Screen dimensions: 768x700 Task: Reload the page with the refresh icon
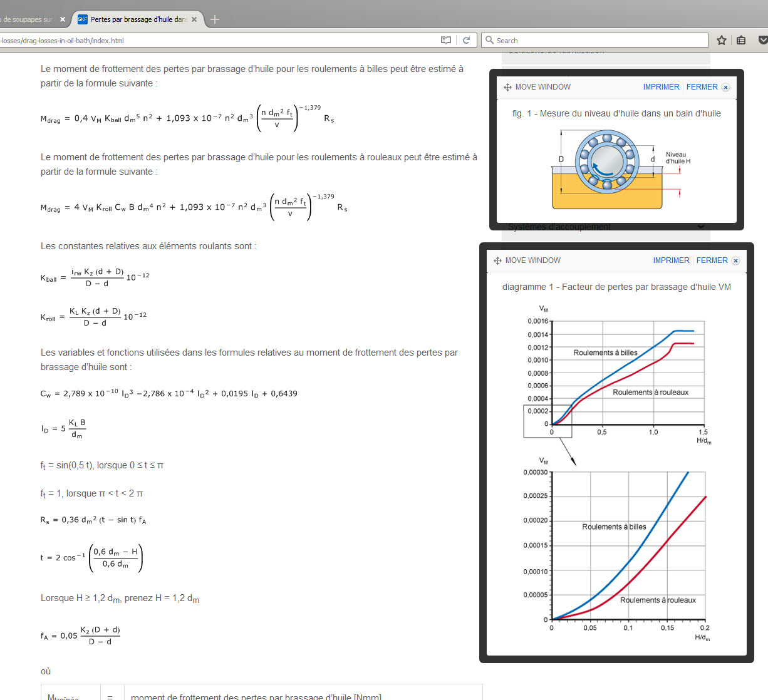click(466, 40)
